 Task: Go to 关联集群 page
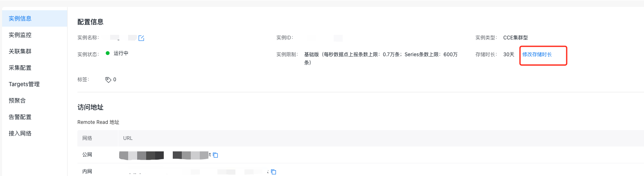click(34, 51)
